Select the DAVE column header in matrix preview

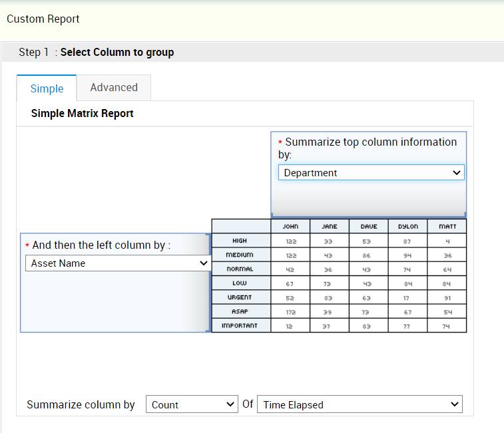(369, 227)
